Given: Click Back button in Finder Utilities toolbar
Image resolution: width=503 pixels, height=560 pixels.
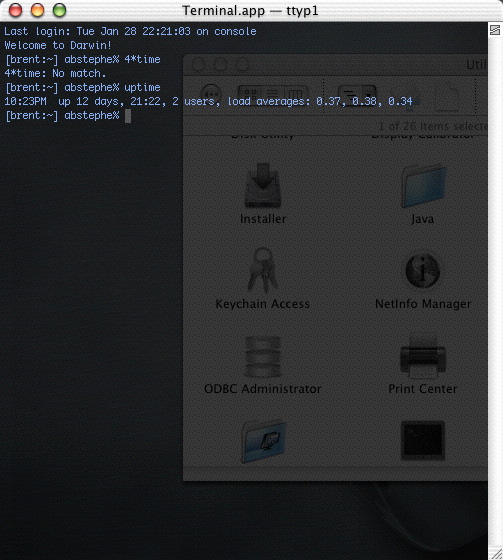Looking at the screenshot, I should (211, 95).
